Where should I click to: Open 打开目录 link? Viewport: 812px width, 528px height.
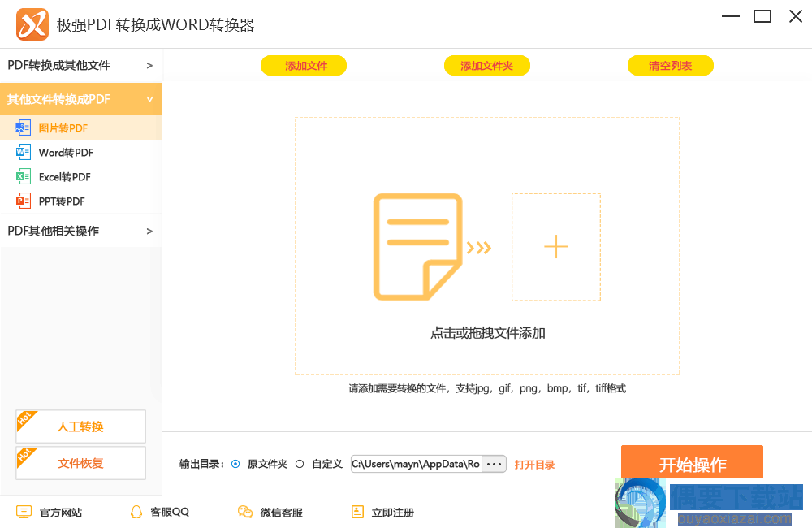pyautogui.click(x=534, y=465)
